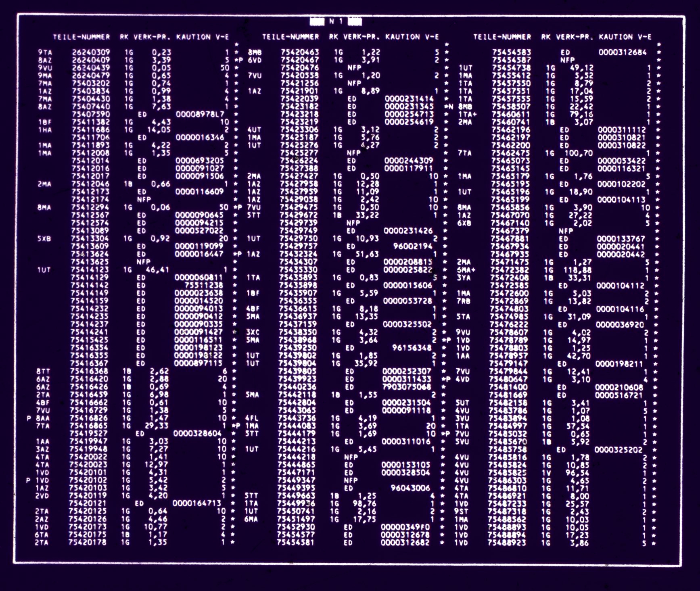The height and width of the screenshot is (591, 700).
Task: Click Kaution value 96156348
Action: pos(412,348)
